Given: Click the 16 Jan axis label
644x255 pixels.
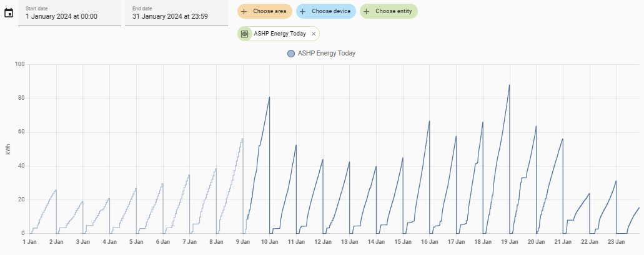Looking at the screenshot, I should 430,242.
